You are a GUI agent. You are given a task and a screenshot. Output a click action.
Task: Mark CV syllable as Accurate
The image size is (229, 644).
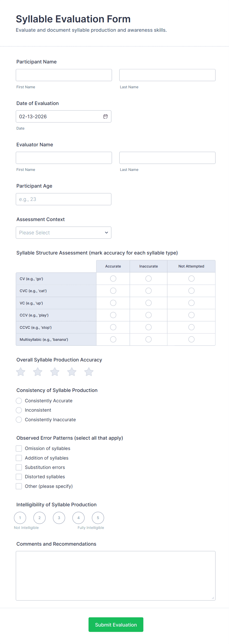(x=113, y=279)
